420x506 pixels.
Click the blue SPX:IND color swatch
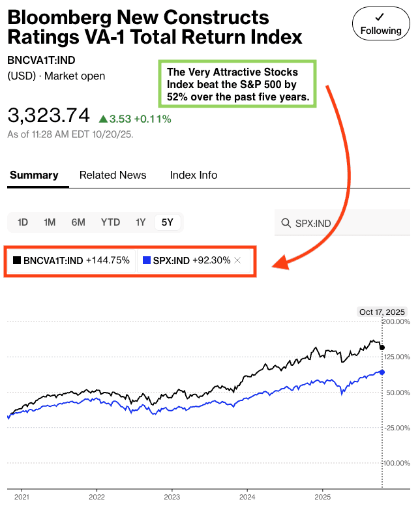coord(147,260)
